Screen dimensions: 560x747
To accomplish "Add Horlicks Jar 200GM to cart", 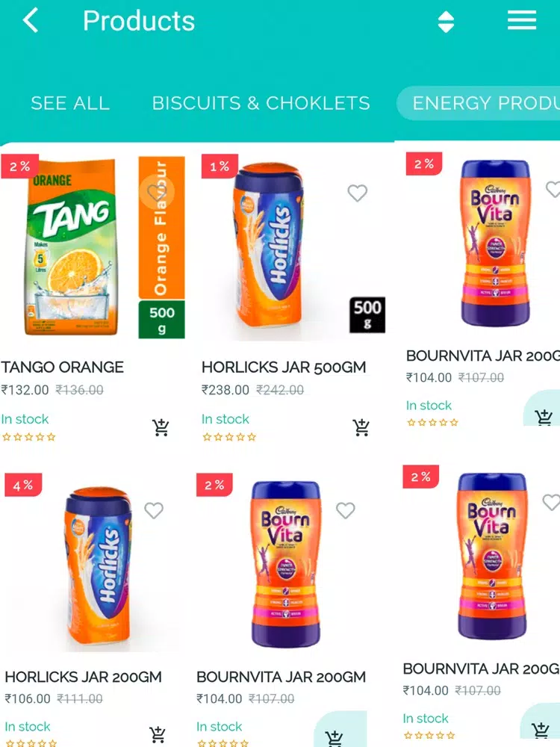I will 158,734.
